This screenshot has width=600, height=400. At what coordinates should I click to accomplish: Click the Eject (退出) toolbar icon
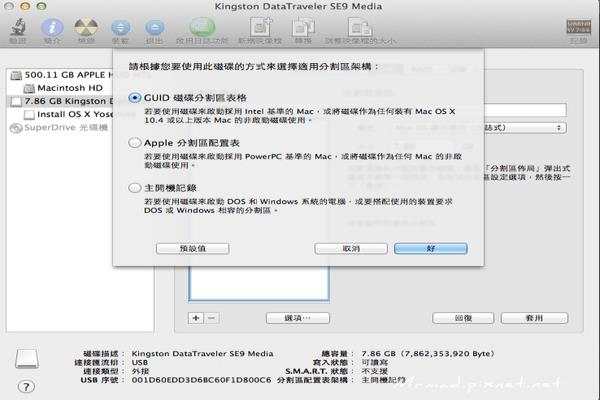(155, 28)
